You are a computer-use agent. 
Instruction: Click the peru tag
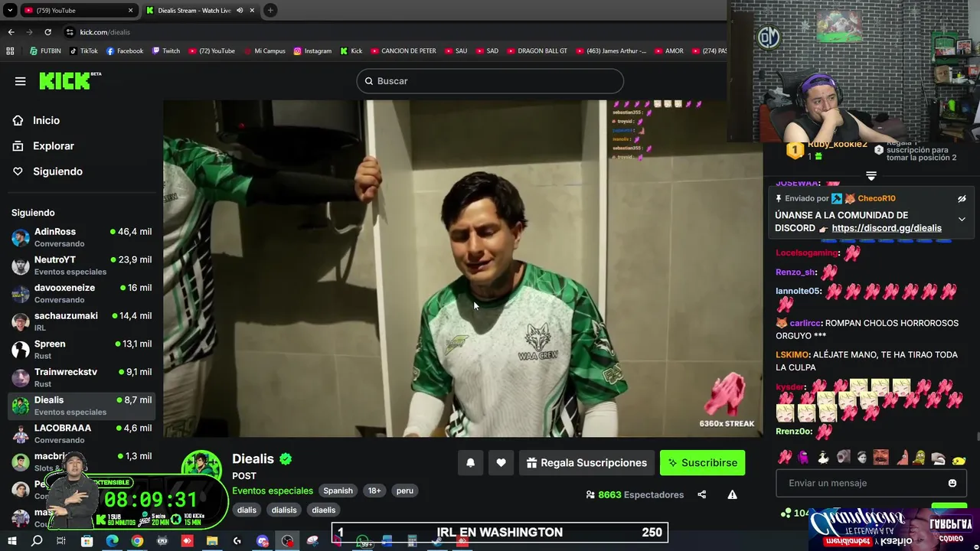pyautogui.click(x=405, y=491)
